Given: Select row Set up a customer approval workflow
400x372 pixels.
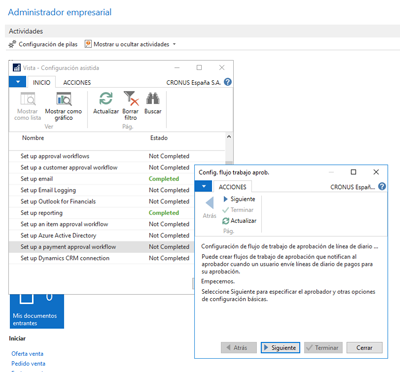Looking at the screenshot, I should pyautogui.click(x=101, y=167).
